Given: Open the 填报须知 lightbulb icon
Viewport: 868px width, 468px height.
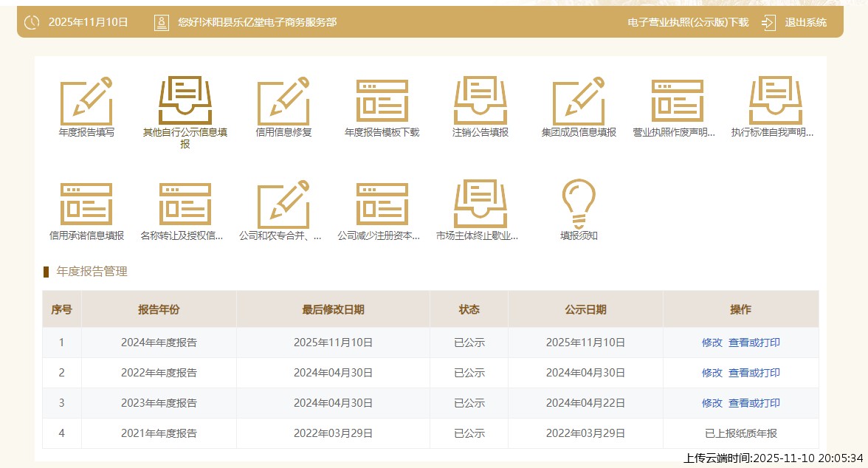Looking at the screenshot, I should click(x=579, y=204).
